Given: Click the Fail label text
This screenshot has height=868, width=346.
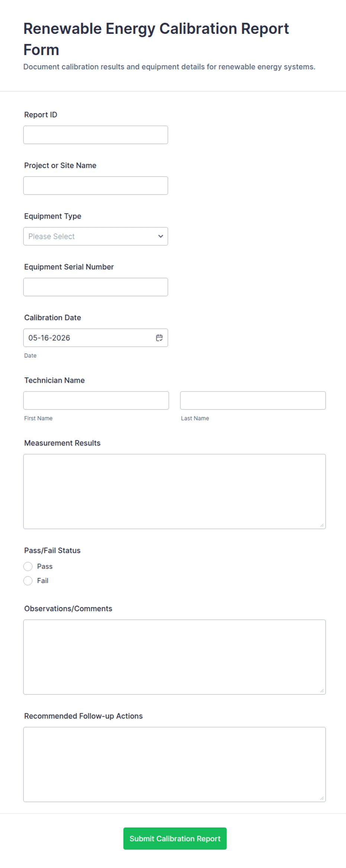Looking at the screenshot, I should (42, 581).
